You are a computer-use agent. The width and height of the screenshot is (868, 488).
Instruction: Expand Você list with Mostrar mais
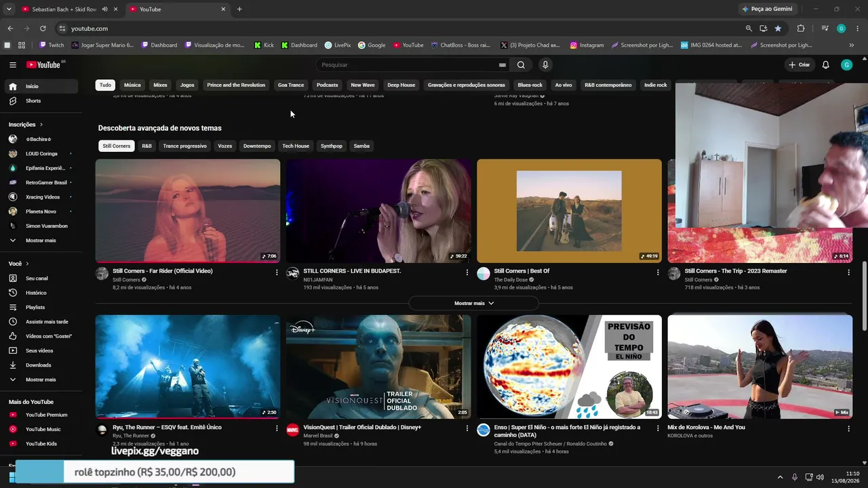tap(39, 380)
